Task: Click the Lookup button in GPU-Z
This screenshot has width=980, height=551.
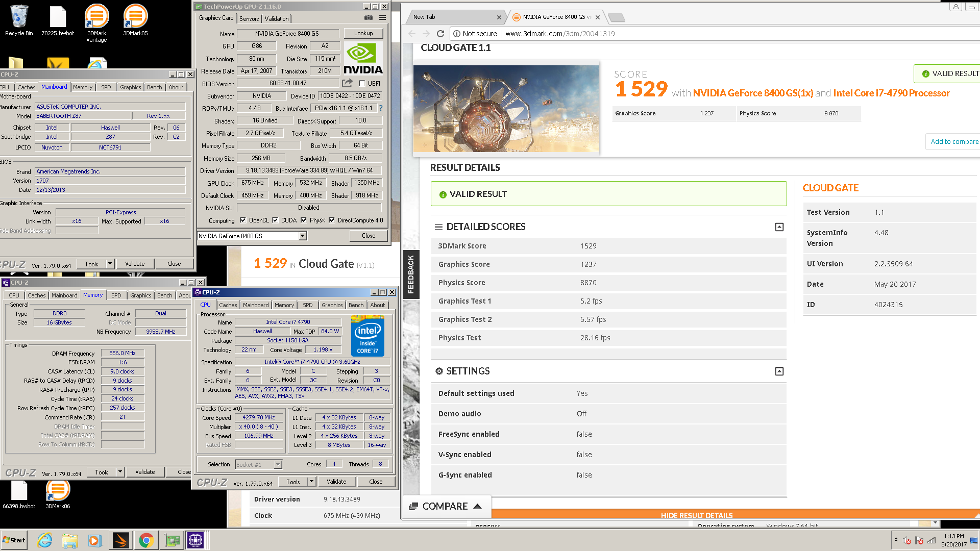Action: pyautogui.click(x=363, y=33)
